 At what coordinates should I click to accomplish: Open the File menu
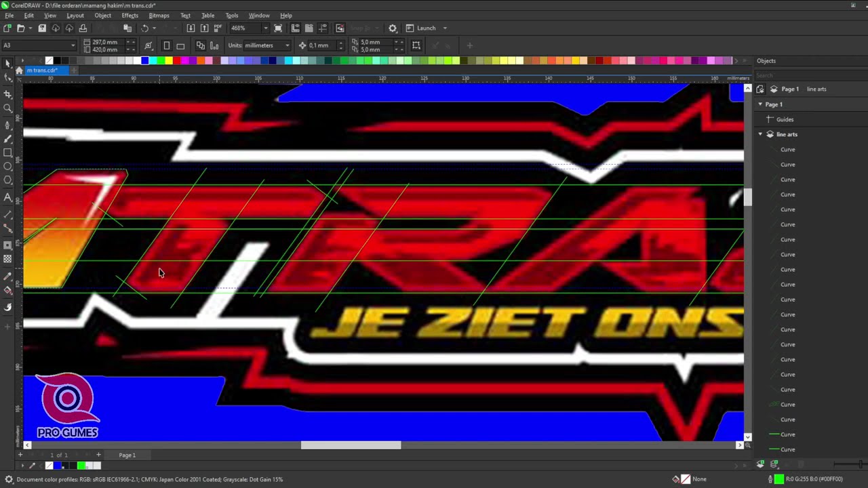9,15
